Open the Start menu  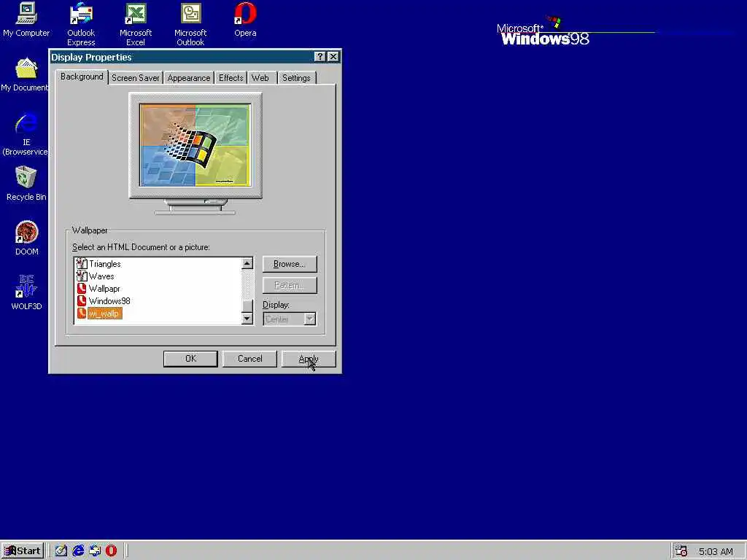coord(23,551)
